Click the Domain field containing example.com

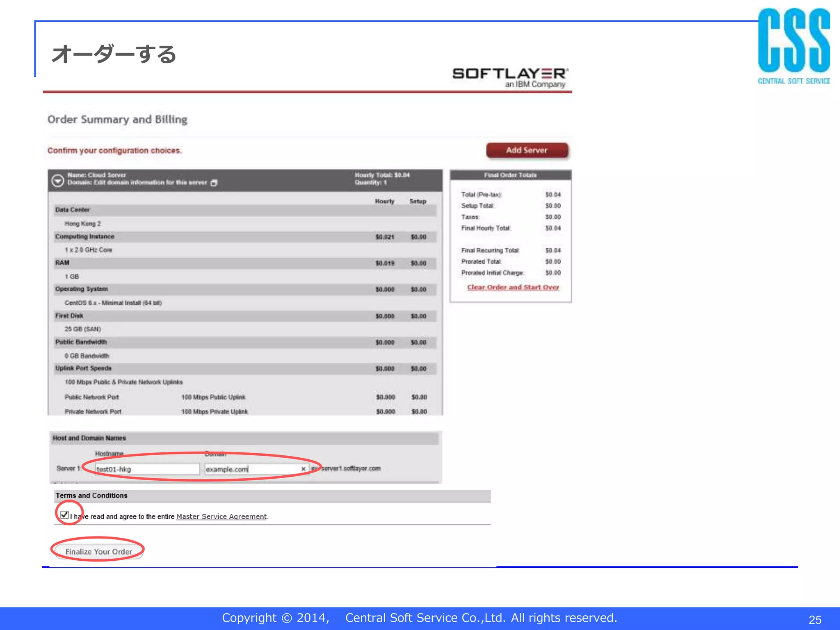pyautogui.click(x=256, y=469)
